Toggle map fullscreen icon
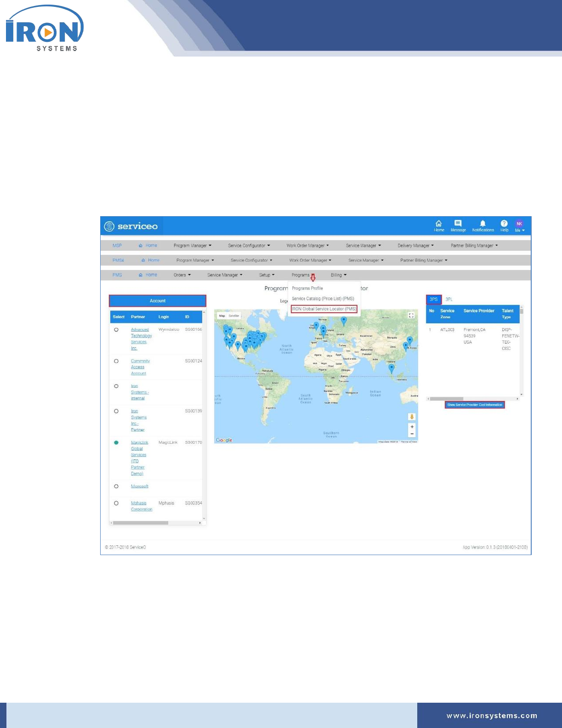Viewport: 562px width, 728px height. (411, 315)
